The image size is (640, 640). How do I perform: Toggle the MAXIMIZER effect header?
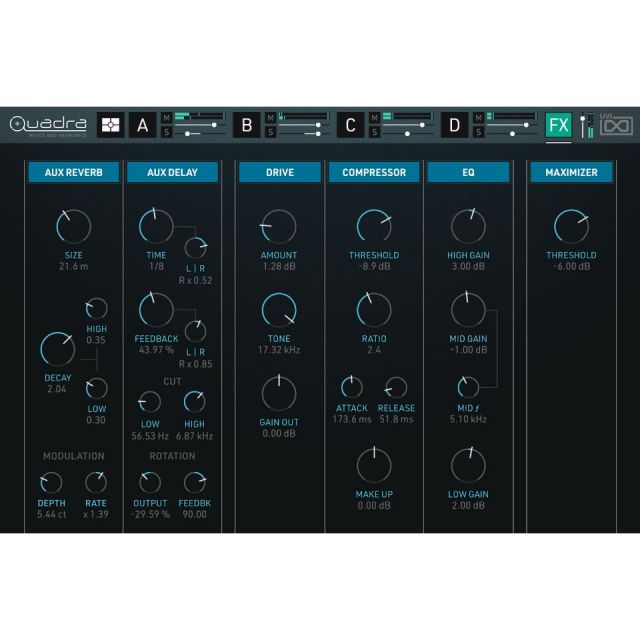(571, 172)
